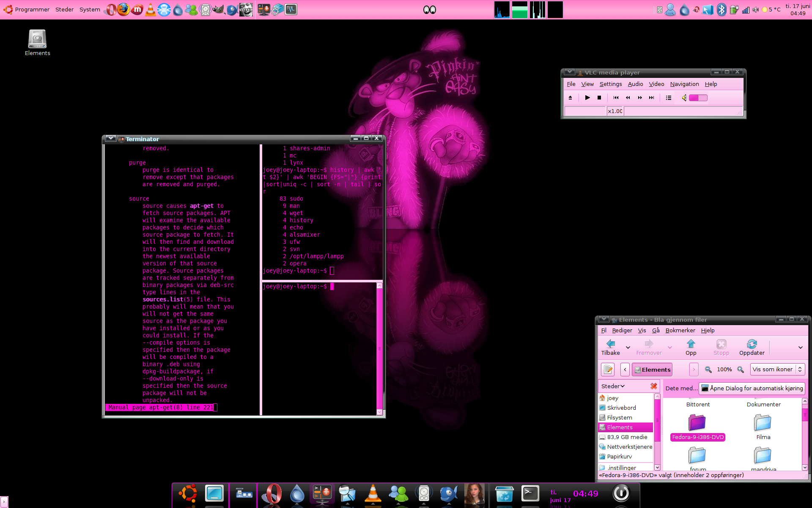Zoom out in the file browser
The height and width of the screenshot is (508, 812).
click(708, 370)
